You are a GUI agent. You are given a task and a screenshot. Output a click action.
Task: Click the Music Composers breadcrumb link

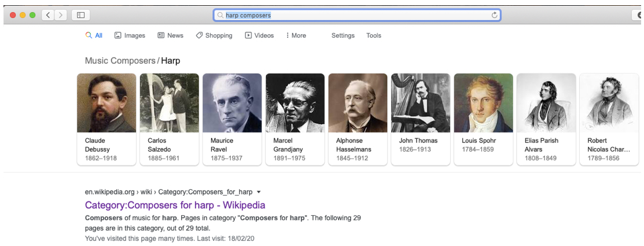pos(120,61)
